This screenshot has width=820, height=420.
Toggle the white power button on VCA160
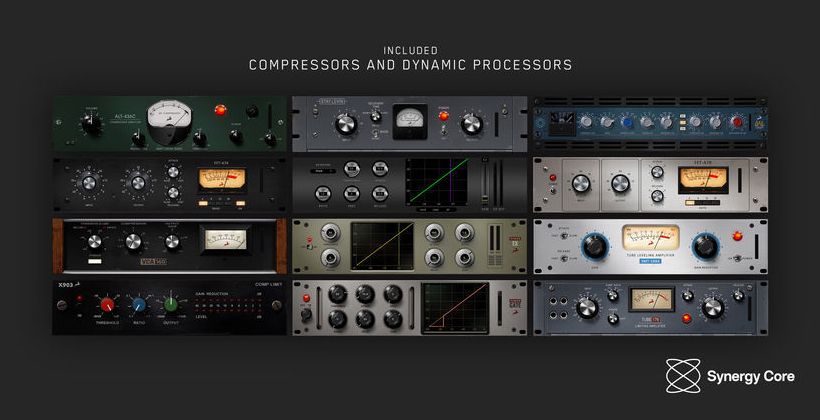click(x=96, y=259)
